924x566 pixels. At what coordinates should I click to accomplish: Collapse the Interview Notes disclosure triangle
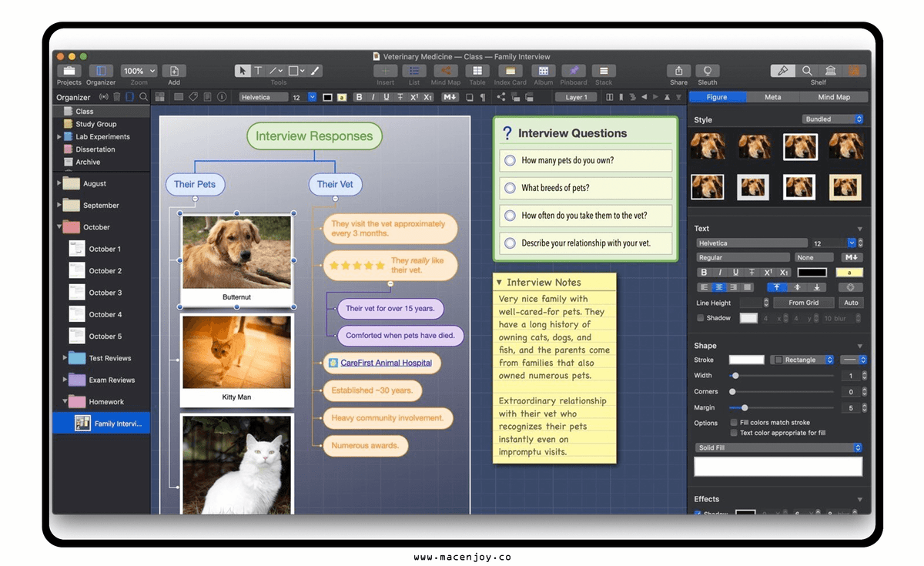click(x=499, y=283)
